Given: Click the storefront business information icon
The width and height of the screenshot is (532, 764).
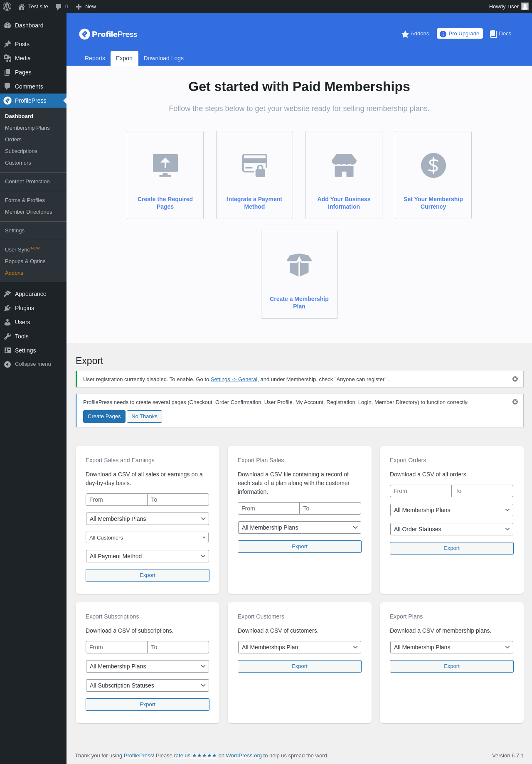Looking at the screenshot, I should tap(344, 165).
